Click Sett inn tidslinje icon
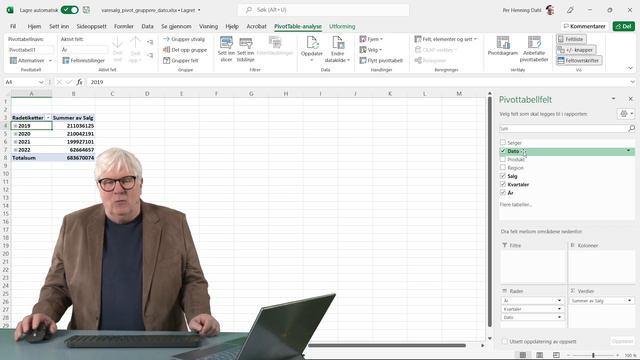Screen dimensions: 640x360 (245, 42)
